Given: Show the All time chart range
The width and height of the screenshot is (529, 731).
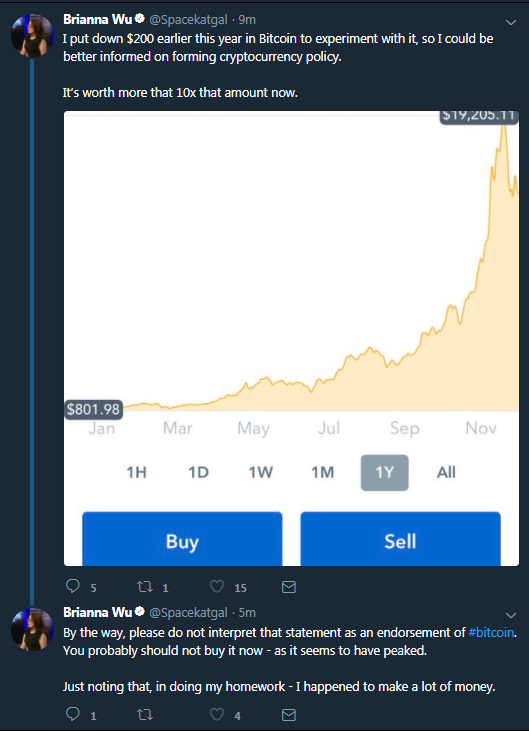Looking at the screenshot, I should tap(446, 472).
